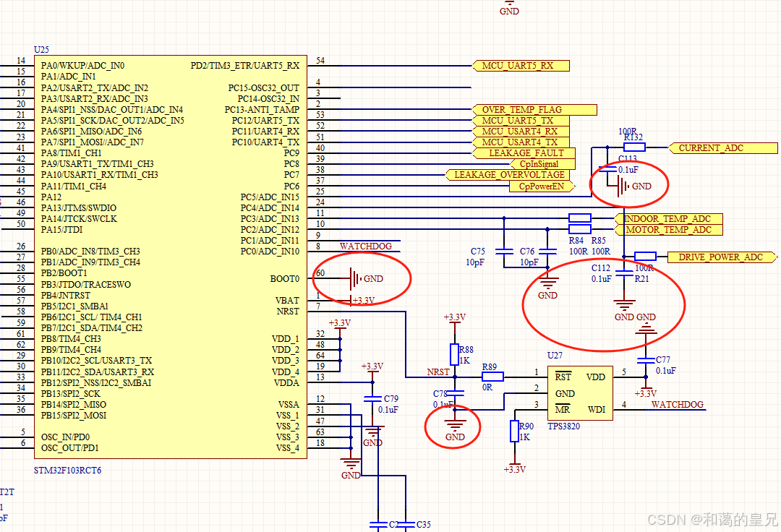Select the GND symbol at BOOT0 pin
The height and width of the screenshot is (532, 781).
tap(367, 279)
